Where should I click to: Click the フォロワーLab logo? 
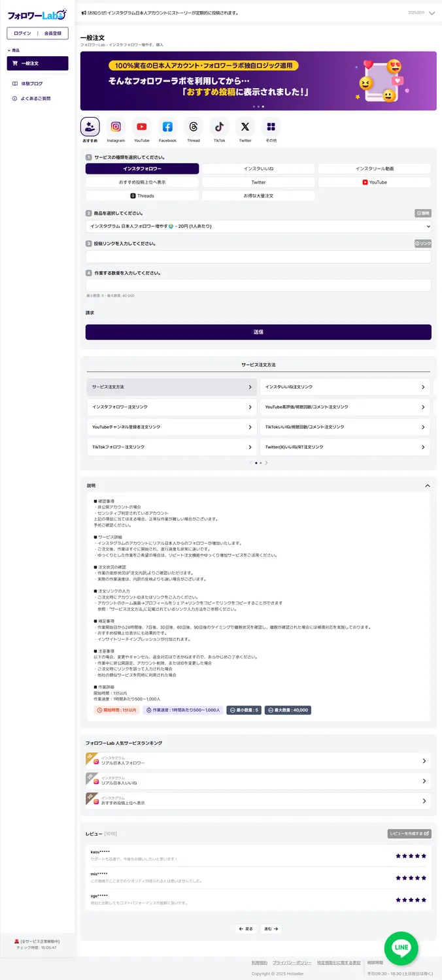37,14
